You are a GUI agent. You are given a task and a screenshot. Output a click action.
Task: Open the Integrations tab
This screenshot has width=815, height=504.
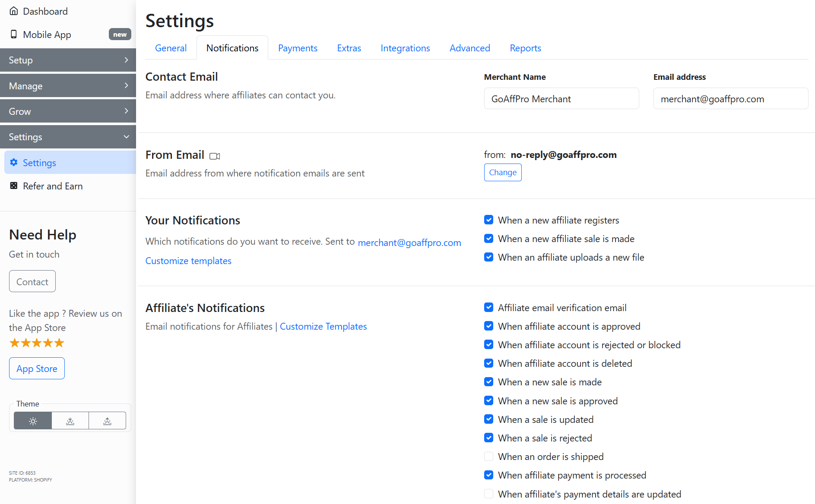(405, 48)
